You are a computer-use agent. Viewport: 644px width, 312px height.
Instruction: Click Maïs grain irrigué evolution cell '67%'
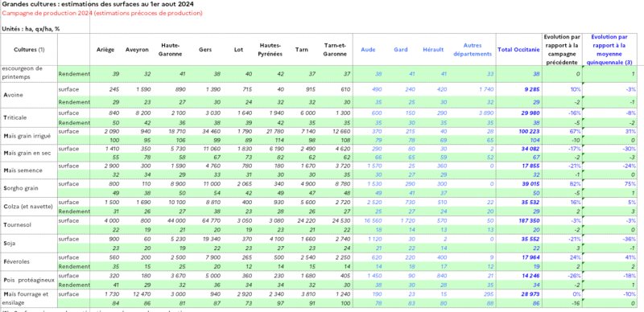(576, 131)
